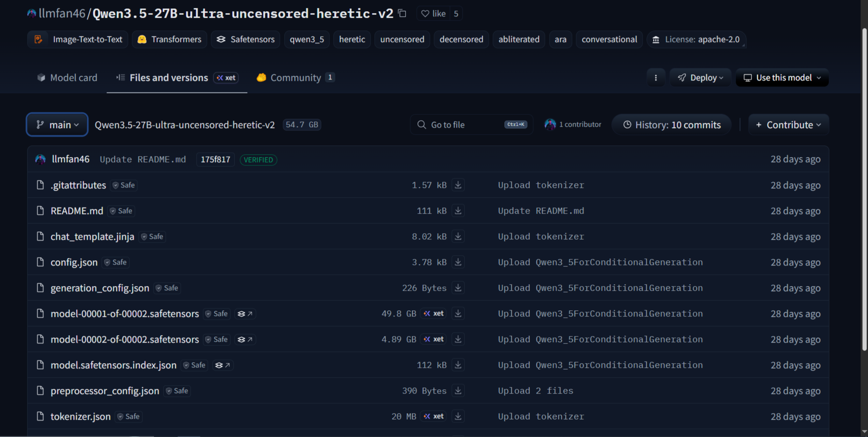Viewport: 868px width, 437px height.
Task: Click the like count number 5
Action: coord(456,14)
